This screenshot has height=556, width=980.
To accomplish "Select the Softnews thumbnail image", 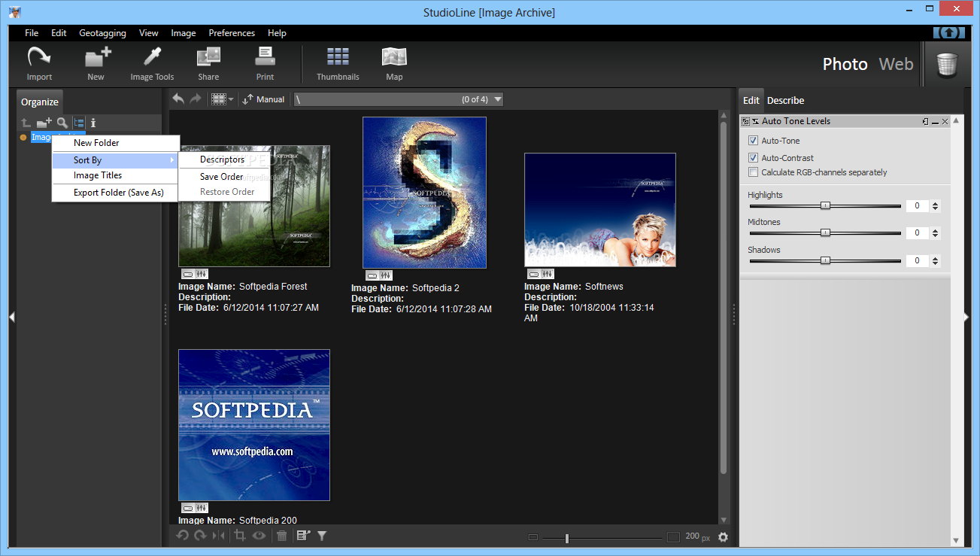I will click(599, 210).
